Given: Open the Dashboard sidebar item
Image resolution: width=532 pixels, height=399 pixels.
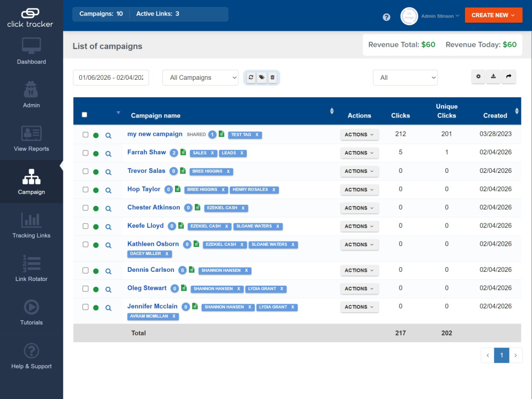Looking at the screenshot, I should (x=31, y=51).
